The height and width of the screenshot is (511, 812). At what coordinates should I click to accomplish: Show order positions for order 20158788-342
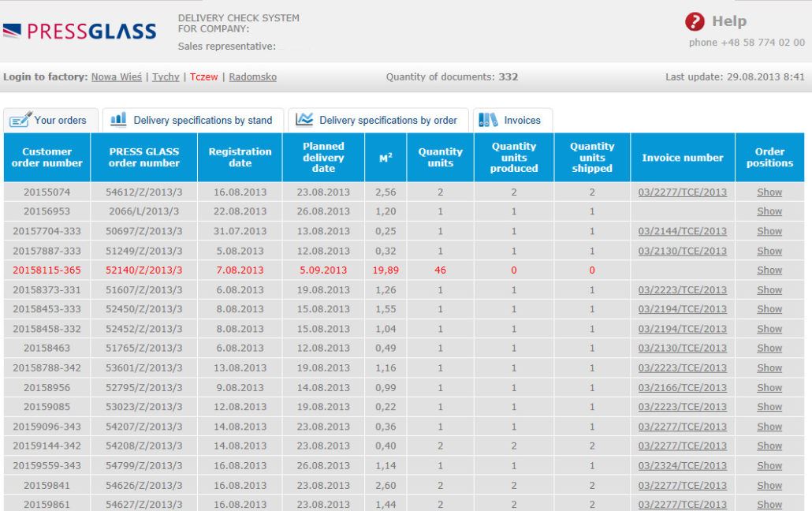click(x=769, y=367)
